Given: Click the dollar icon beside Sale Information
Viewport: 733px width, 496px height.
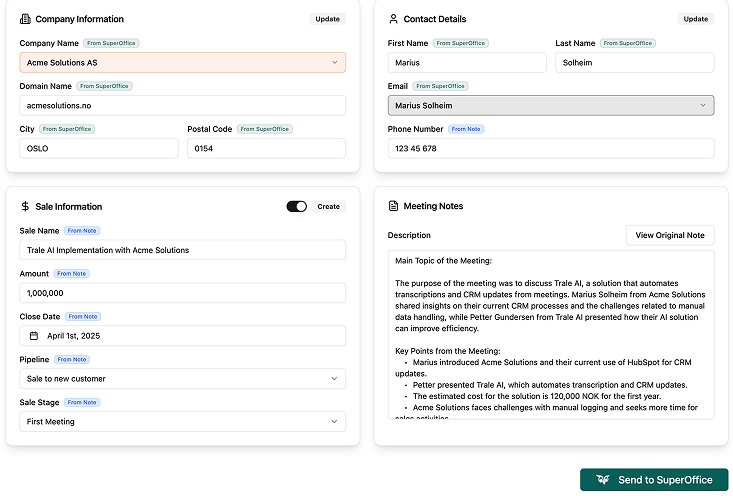Looking at the screenshot, I should click(x=25, y=207).
